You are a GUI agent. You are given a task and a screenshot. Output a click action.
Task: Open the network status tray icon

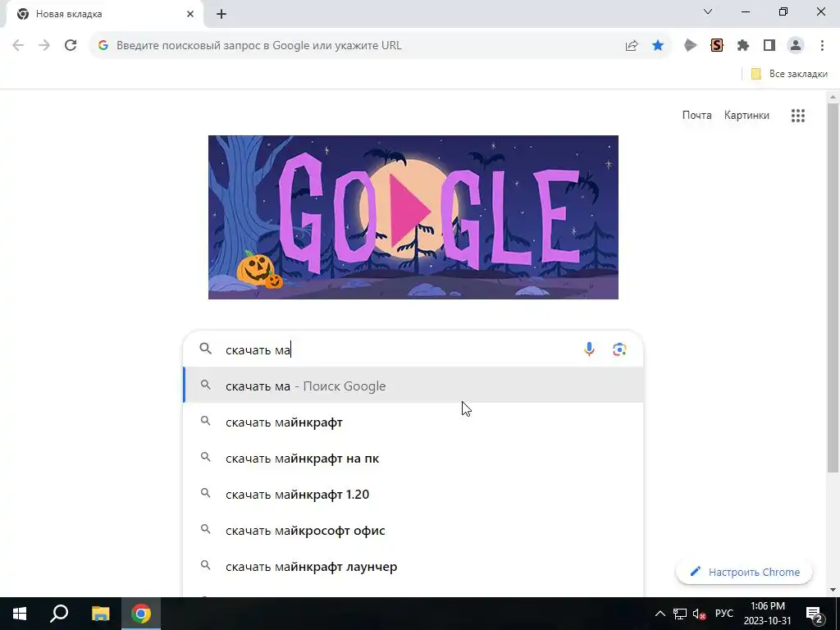pos(680,614)
